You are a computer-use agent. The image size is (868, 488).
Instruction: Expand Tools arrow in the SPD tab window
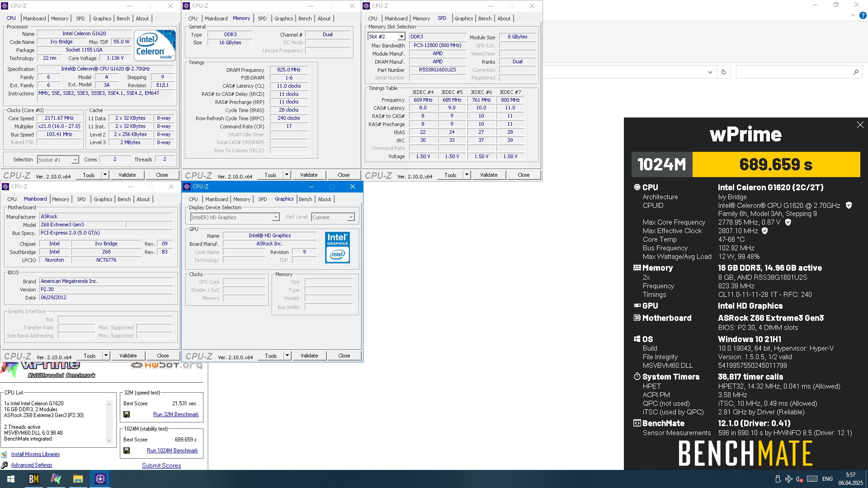click(467, 175)
